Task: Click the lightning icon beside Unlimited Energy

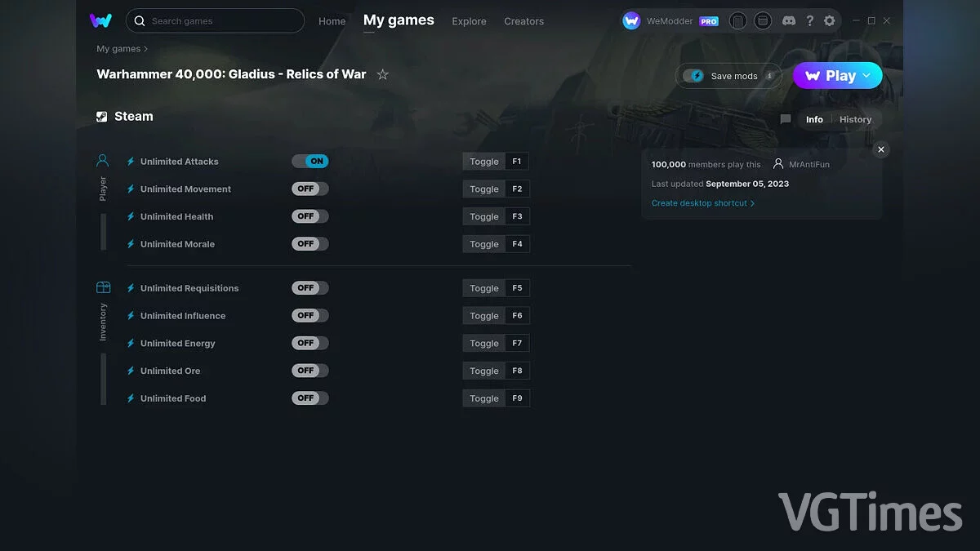Action: [x=131, y=344]
